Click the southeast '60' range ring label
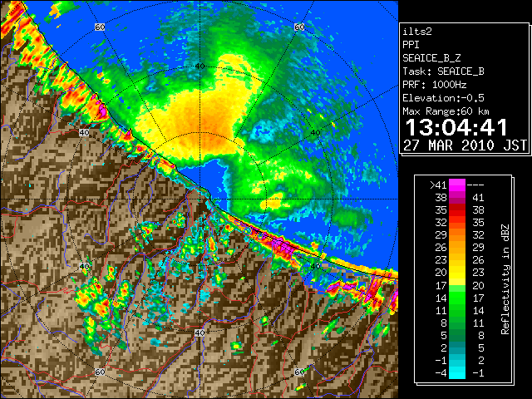532x399 pixels. pyautogui.click(x=299, y=372)
